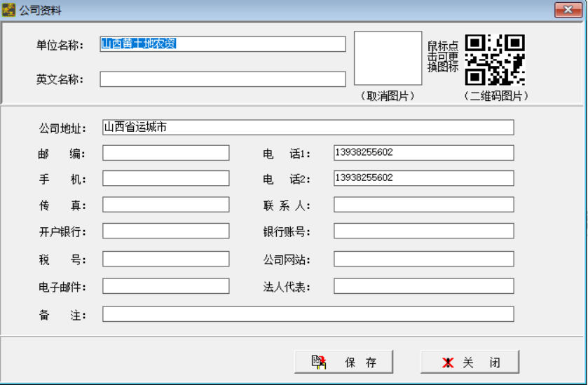This screenshot has width=588, height=385.
Task: Click the 电子邮件 input field
Action: 166,286
